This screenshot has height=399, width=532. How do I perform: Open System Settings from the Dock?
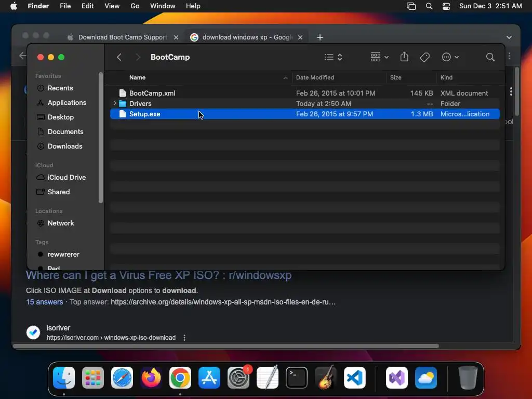point(238,377)
